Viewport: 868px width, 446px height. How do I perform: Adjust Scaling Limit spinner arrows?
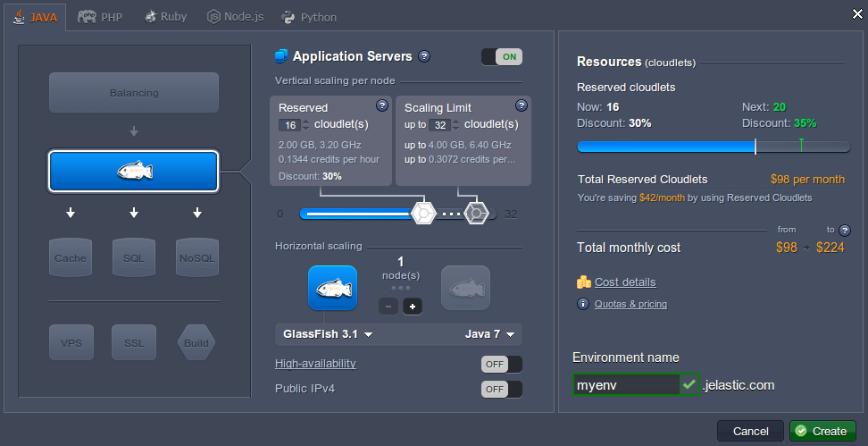point(456,125)
